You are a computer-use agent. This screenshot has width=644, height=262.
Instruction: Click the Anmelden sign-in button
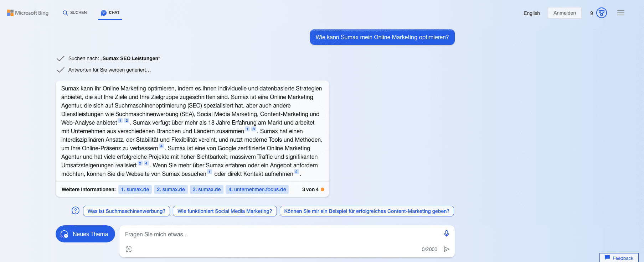coord(565,13)
